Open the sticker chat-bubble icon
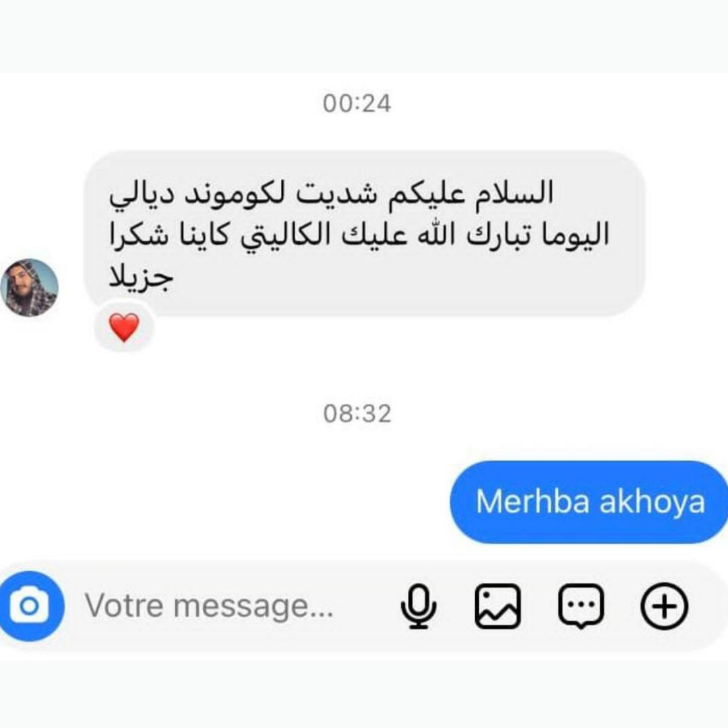 coord(581,607)
